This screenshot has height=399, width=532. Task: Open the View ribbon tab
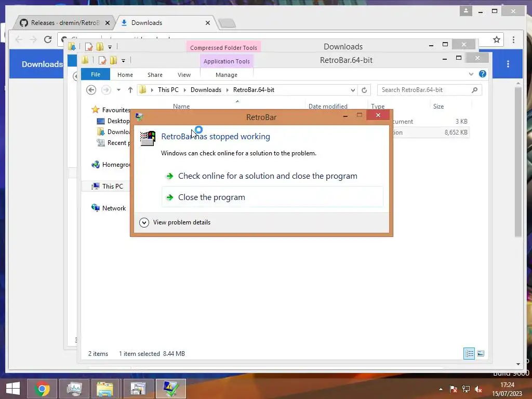184,75
